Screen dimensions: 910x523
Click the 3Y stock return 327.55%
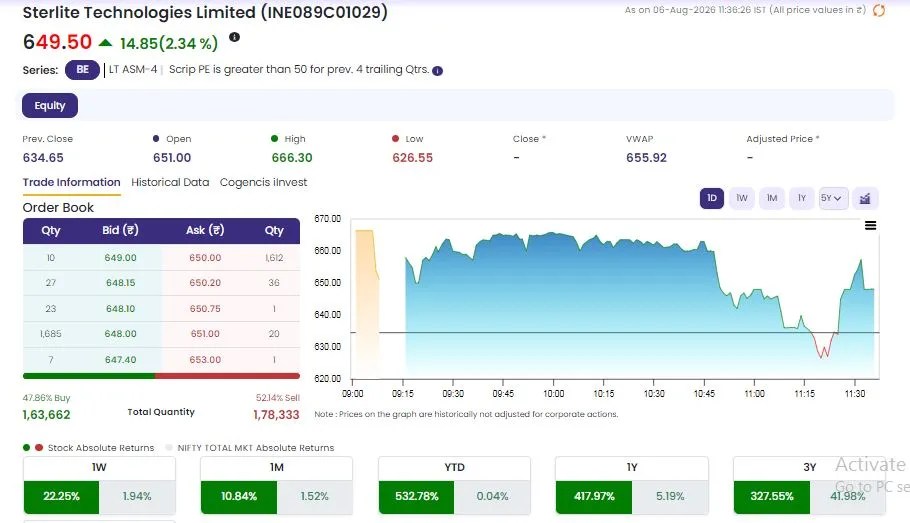tap(772, 496)
